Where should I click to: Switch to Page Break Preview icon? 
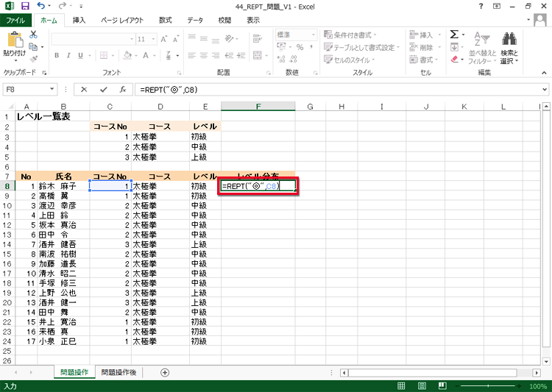pyautogui.click(x=442, y=386)
